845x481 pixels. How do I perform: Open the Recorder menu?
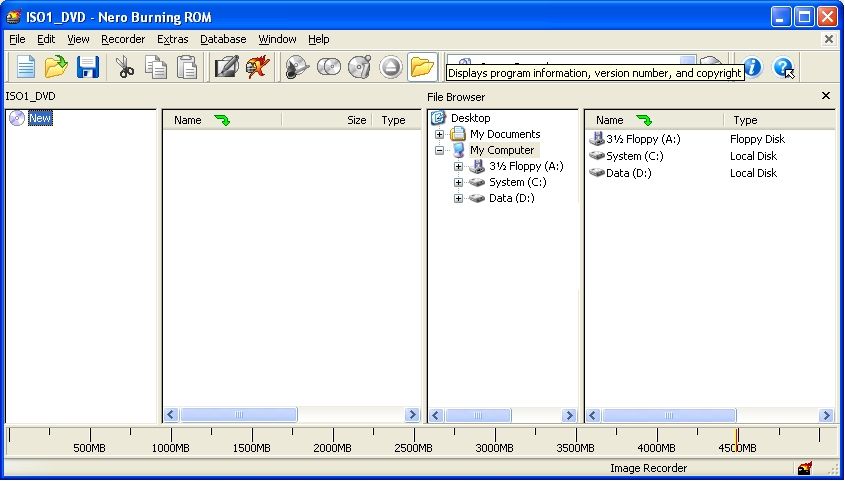[x=123, y=39]
